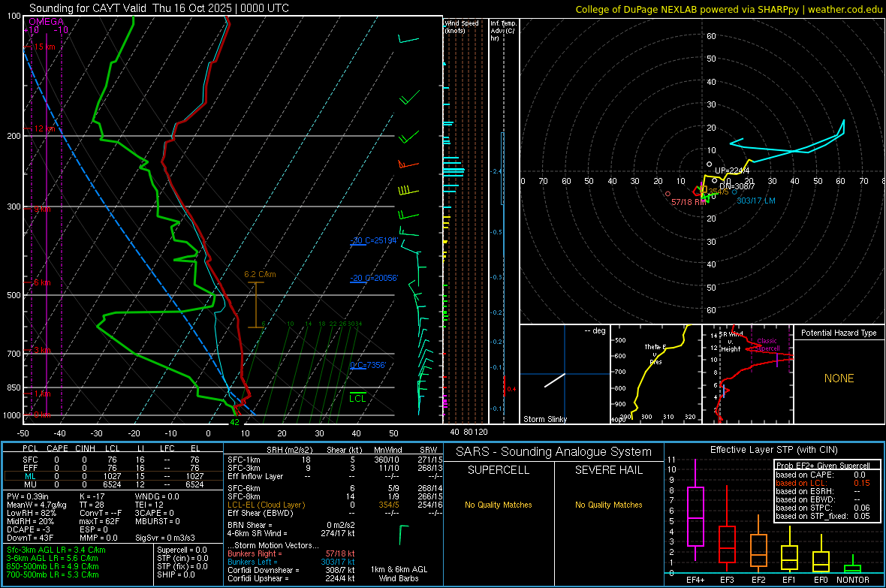Click the 'Supercell = 0.0' value
This screenshot has width=886, height=588.
pos(182,550)
